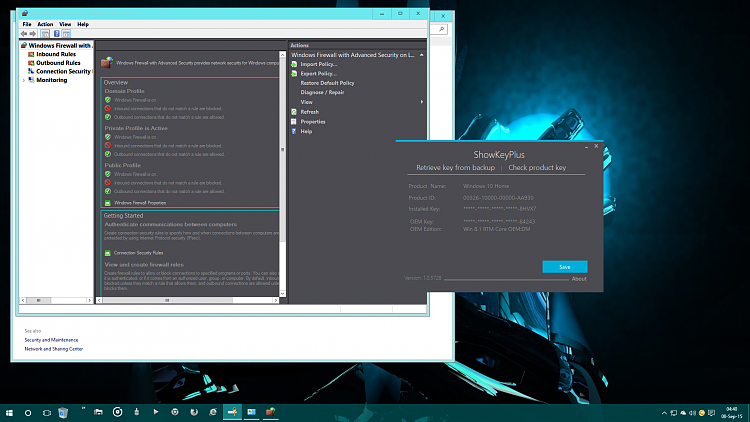750x422 pixels.
Task: Click the Help action in Actions pane
Action: coord(306,131)
